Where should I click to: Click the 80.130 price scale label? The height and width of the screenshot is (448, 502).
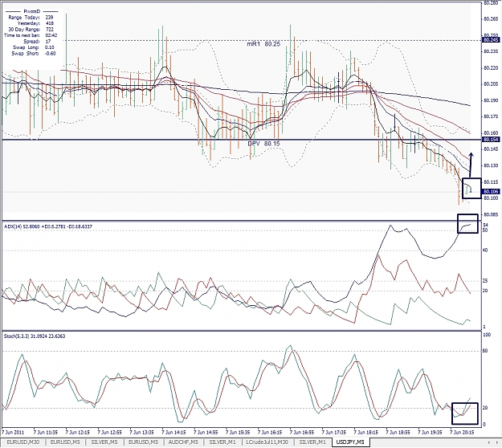click(491, 165)
